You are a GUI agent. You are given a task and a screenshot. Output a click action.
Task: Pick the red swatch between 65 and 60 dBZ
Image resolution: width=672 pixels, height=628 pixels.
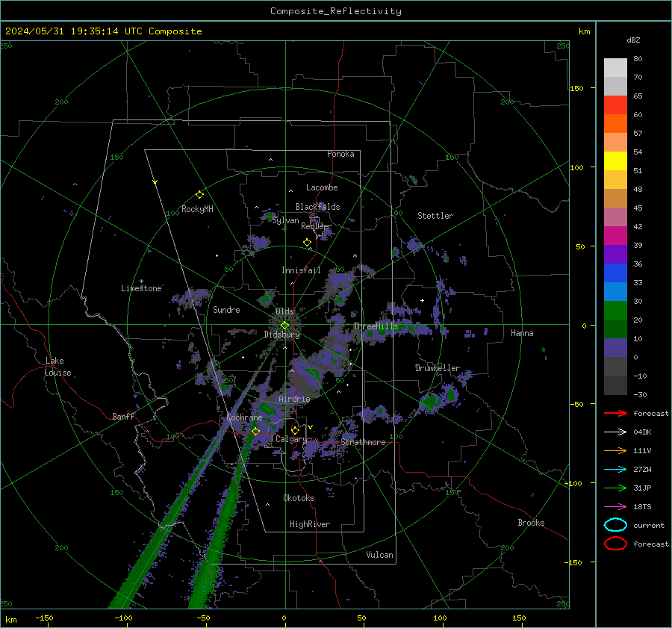(x=615, y=105)
